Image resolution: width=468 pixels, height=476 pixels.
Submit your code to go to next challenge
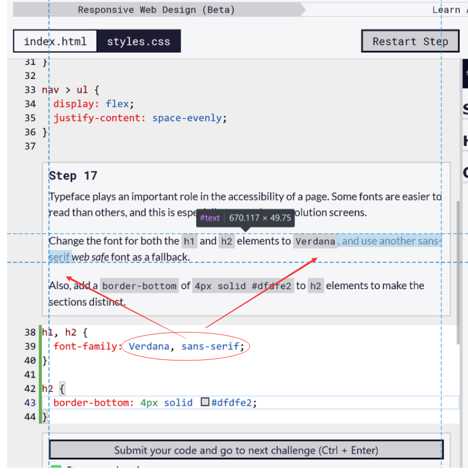pyautogui.click(x=246, y=449)
